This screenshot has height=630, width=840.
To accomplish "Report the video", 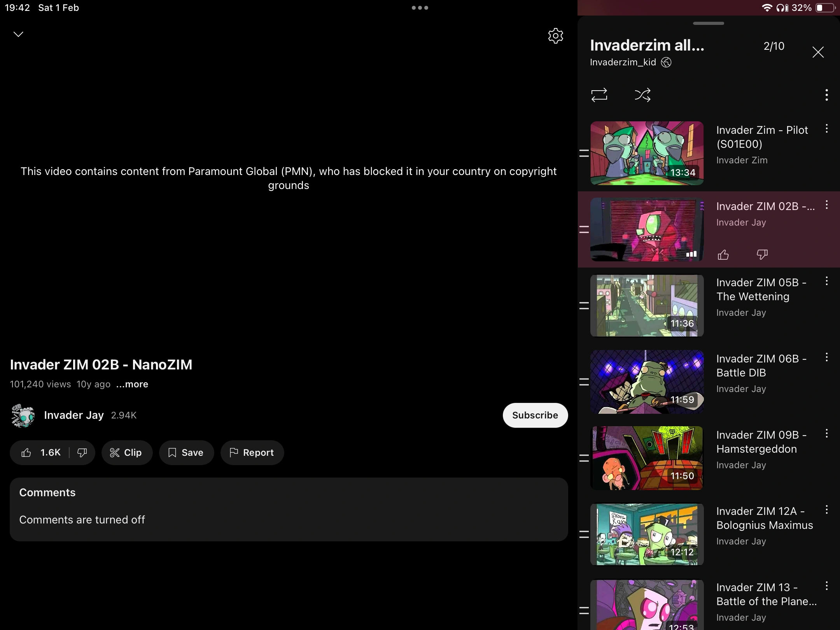I will 252,452.
